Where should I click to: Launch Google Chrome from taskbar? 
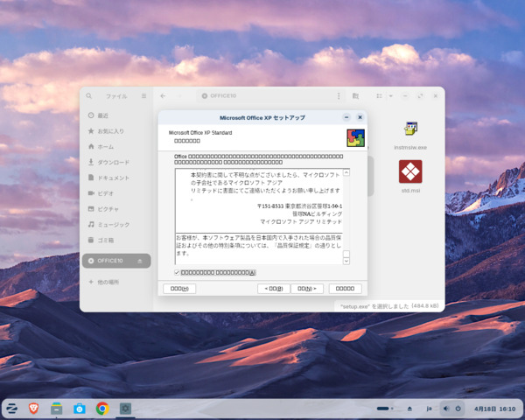pyautogui.click(x=102, y=409)
